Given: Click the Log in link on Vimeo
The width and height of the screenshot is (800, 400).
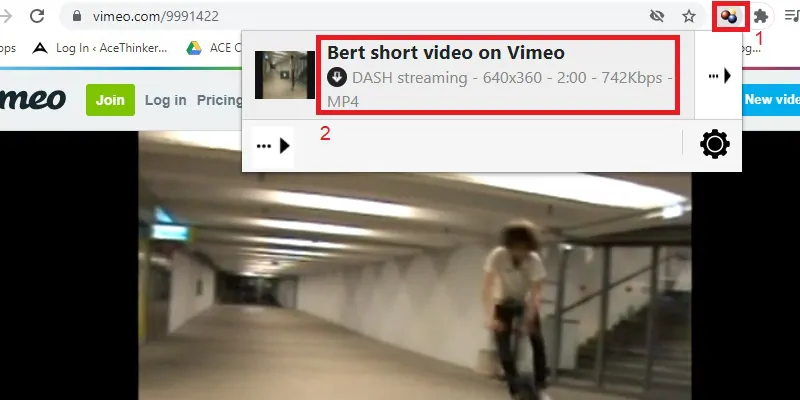Looking at the screenshot, I should click(165, 100).
